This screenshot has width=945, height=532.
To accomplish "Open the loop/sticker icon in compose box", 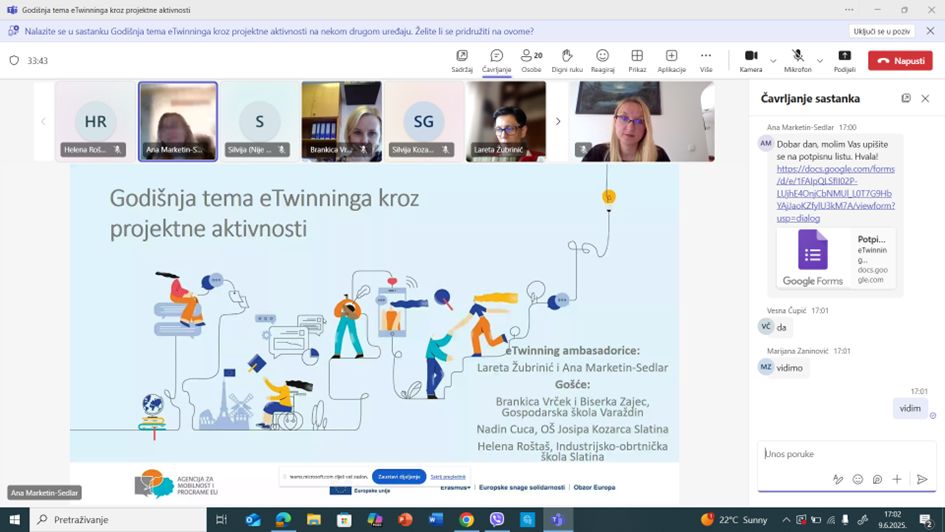I will coord(878,479).
